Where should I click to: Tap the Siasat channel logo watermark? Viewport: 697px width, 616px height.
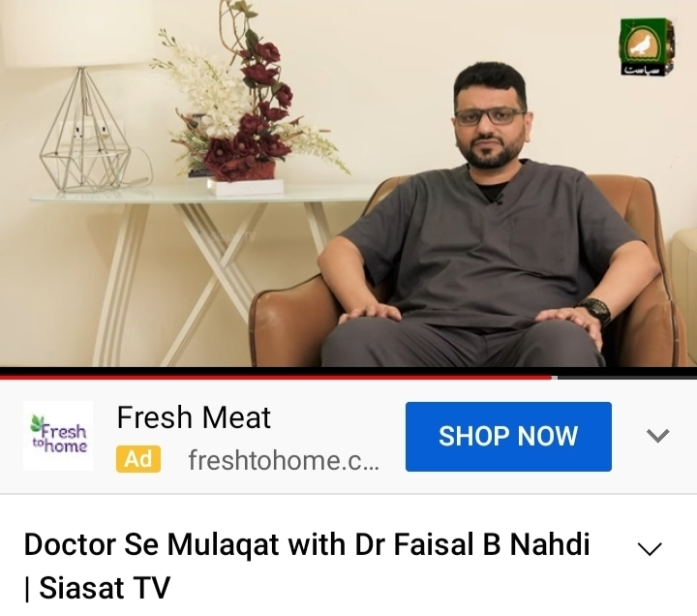click(x=647, y=46)
